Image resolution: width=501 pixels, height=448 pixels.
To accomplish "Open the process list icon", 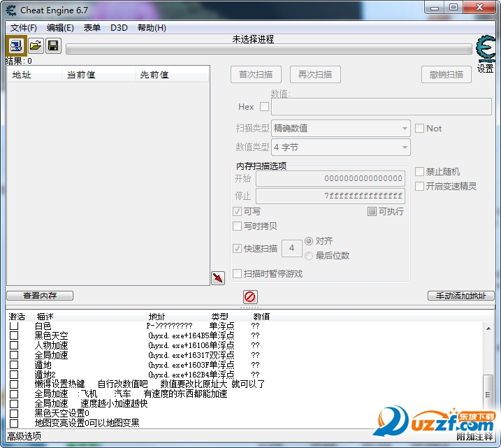I will (x=16, y=46).
